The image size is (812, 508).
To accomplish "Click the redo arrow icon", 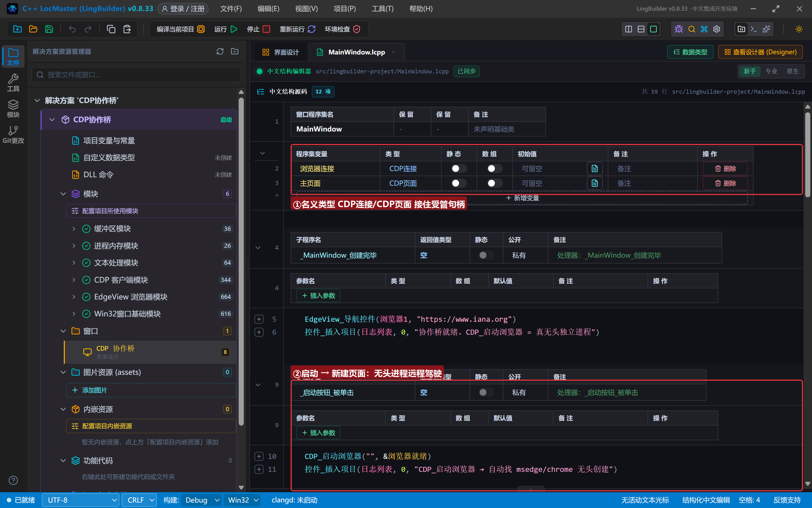I will click(x=88, y=29).
